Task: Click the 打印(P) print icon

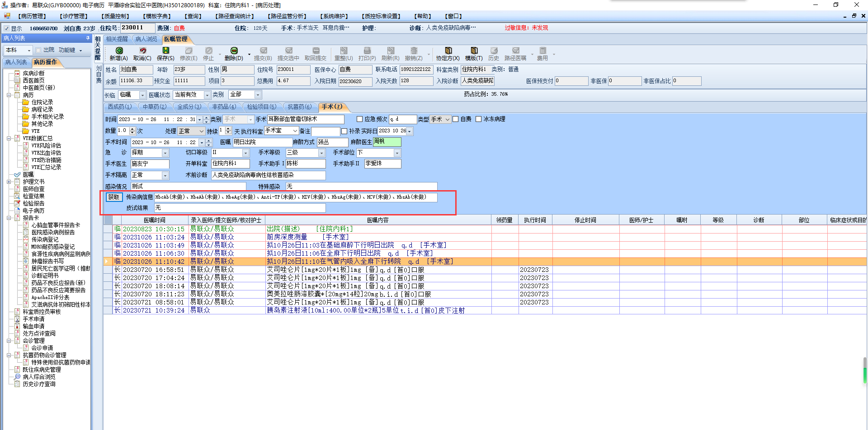Action: tap(367, 51)
